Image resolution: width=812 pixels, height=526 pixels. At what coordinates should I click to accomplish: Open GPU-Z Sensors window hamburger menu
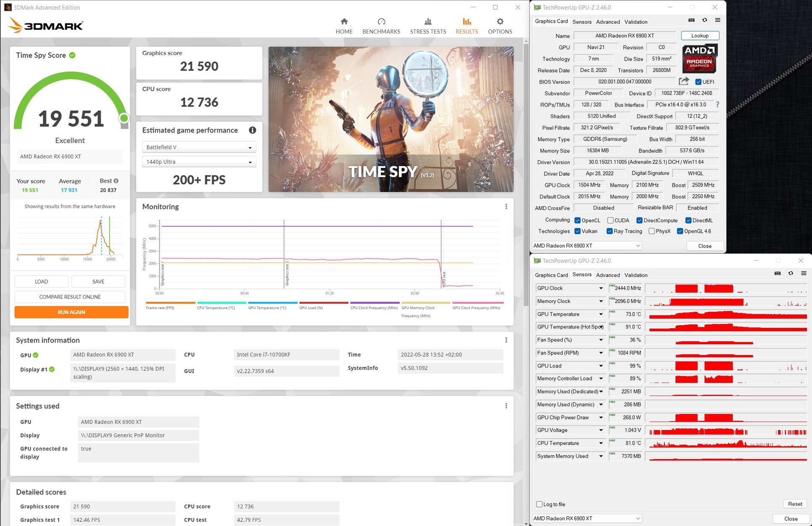[x=804, y=274]
